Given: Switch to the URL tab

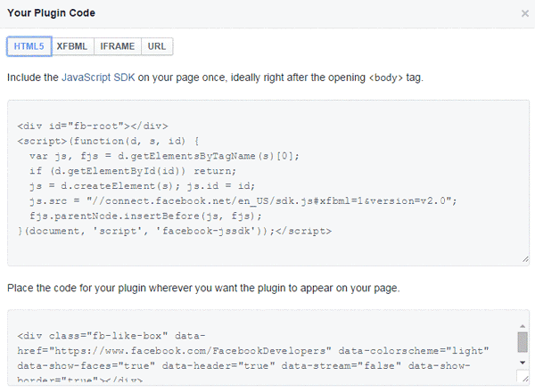Looking at the screenshot, I should (x=157, y=46).
